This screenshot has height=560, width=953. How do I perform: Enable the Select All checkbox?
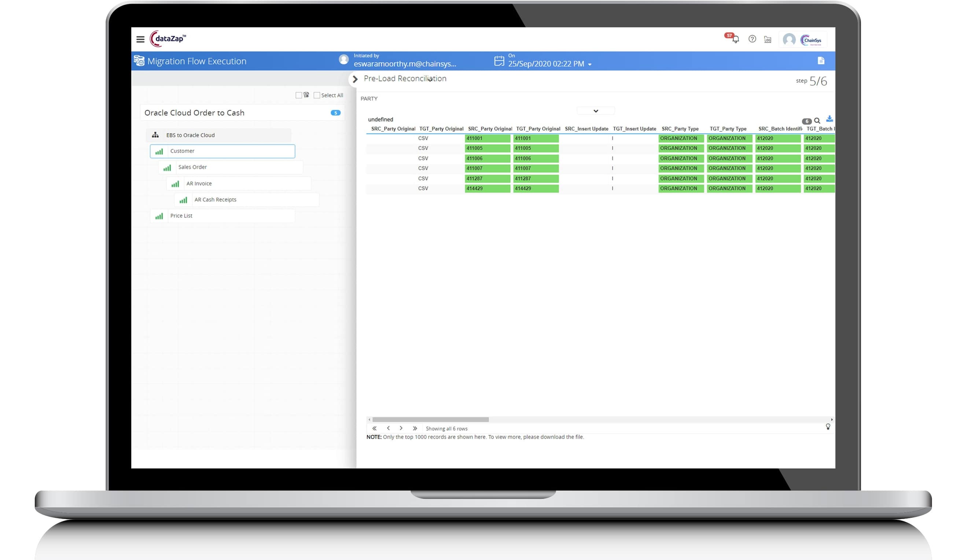(317, 95)
